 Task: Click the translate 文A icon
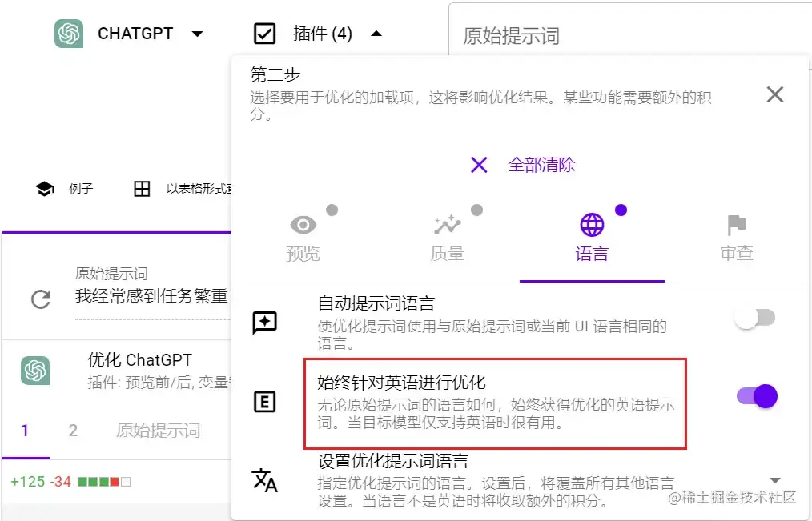point(264,481)
